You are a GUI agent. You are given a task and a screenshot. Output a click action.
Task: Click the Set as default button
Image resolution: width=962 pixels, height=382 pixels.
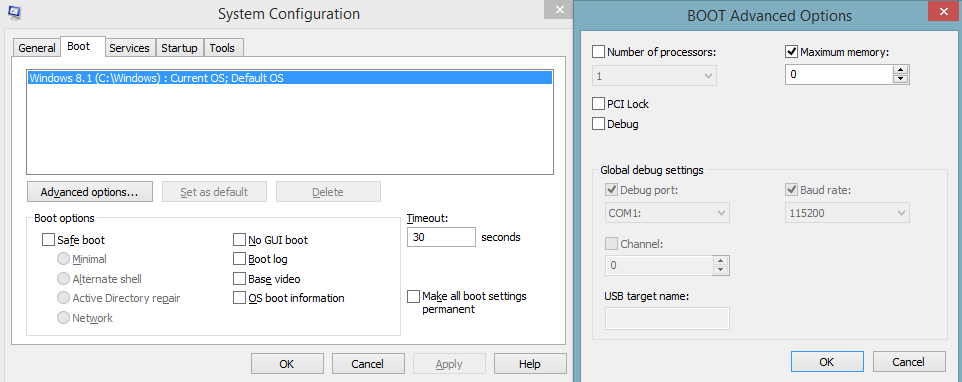[x=214, y=191]
